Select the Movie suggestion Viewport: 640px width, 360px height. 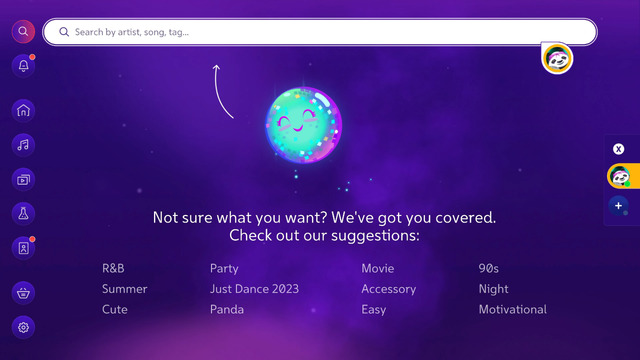(378, 268)
